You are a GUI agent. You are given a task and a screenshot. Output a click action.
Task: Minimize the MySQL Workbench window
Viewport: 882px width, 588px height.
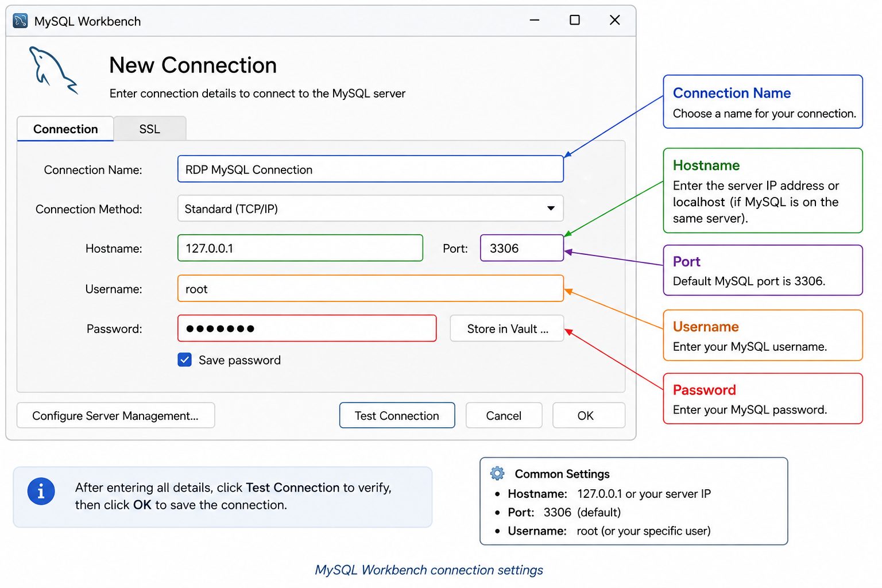pos(535,20)
